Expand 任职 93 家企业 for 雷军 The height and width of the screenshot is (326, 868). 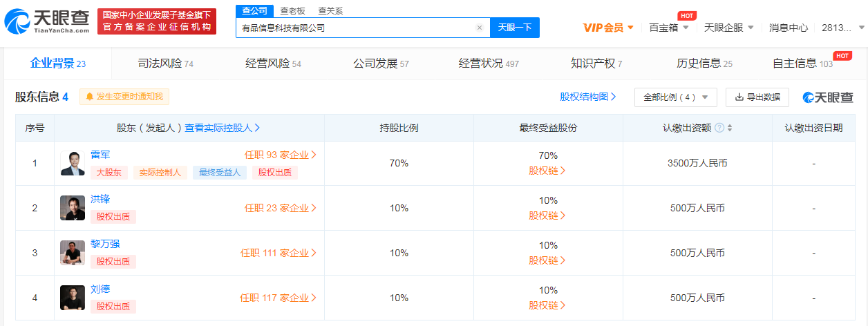281,155
